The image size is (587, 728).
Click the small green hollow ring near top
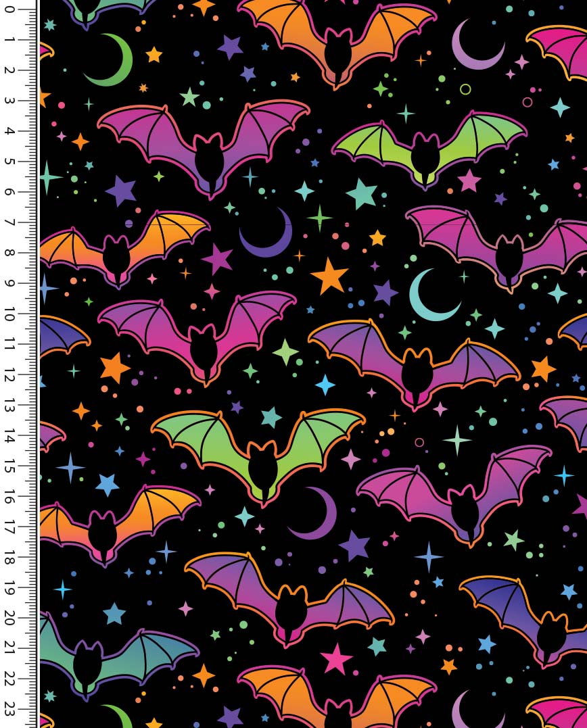tap(465, 89)
